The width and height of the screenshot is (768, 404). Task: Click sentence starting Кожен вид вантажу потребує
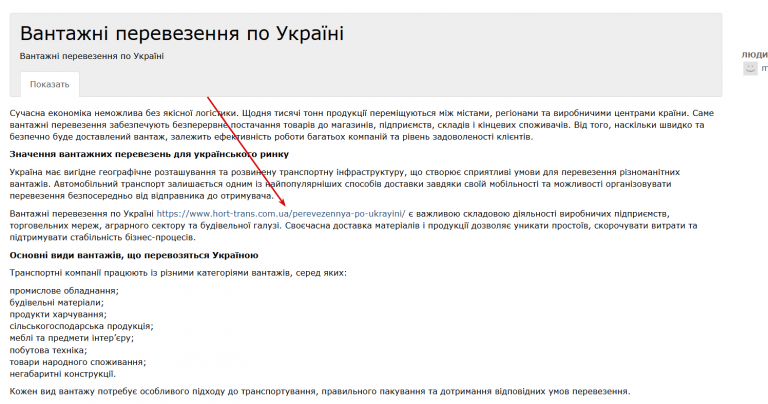pos(320,391)
